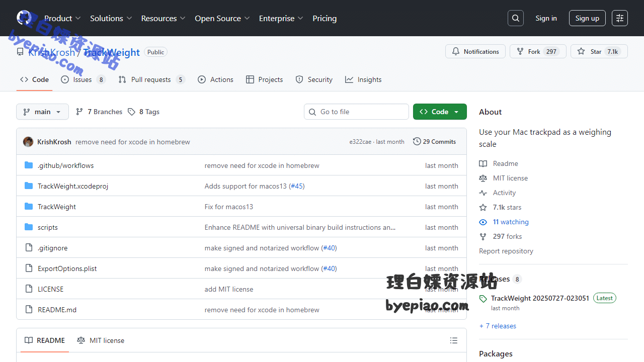Click the Go to file search field

coord(356,112)
